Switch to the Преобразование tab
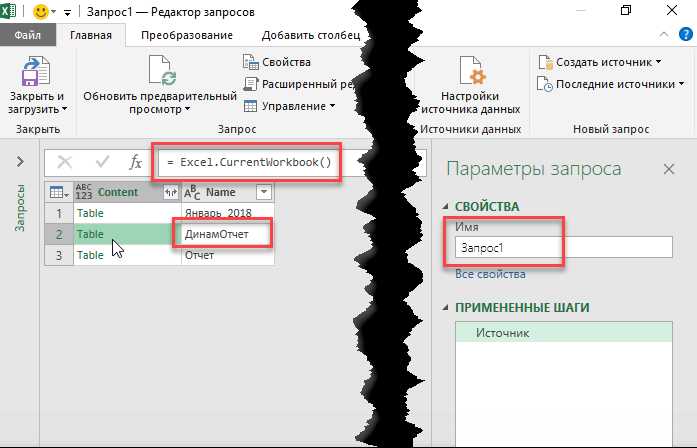Screen dimensions: 697x448 (187, 35)
